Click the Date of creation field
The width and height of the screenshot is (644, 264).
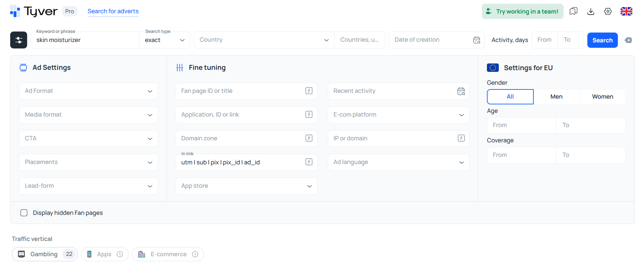(437, 40)
